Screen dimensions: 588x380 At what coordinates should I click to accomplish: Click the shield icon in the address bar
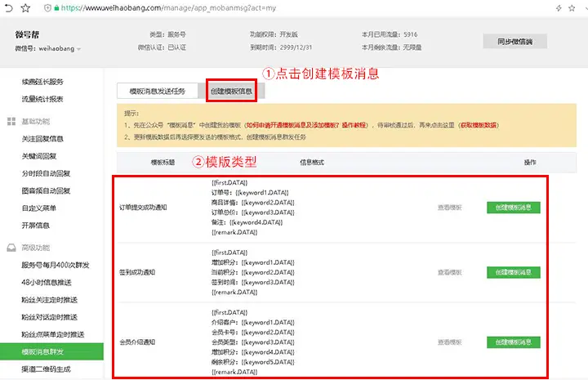47,8
